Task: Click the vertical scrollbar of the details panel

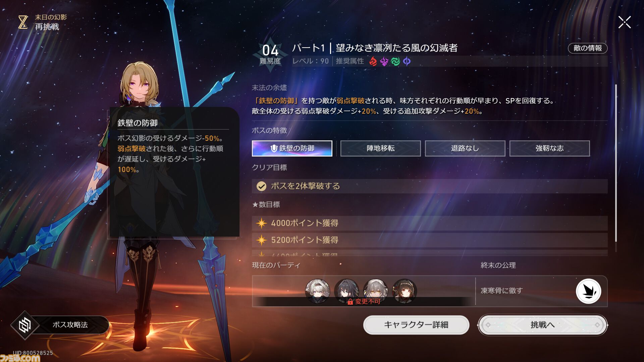Action: tap(616, 163)
